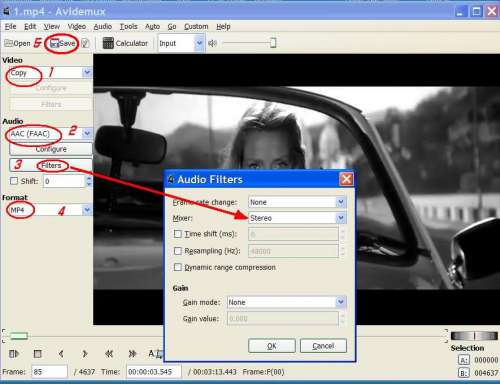Click the Frame number input field
The width and height of the screenshot is (500, 384).
point(49,372)
